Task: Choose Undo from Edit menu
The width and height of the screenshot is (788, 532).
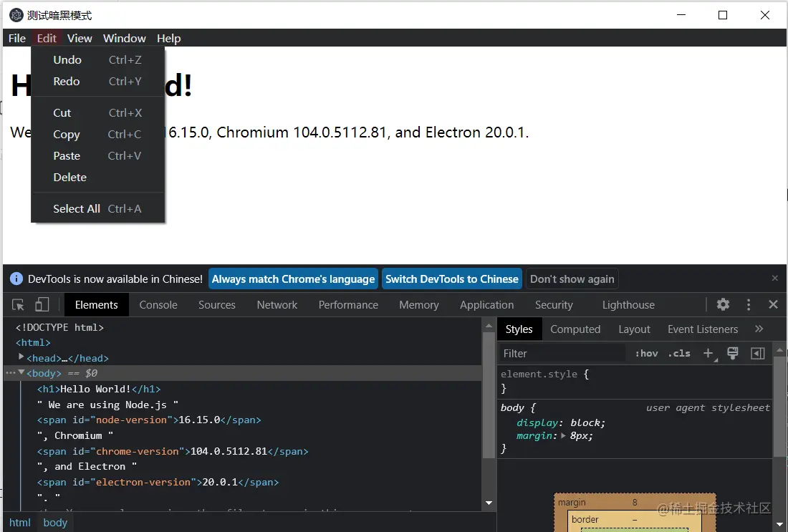Action: tap(97, 59)
